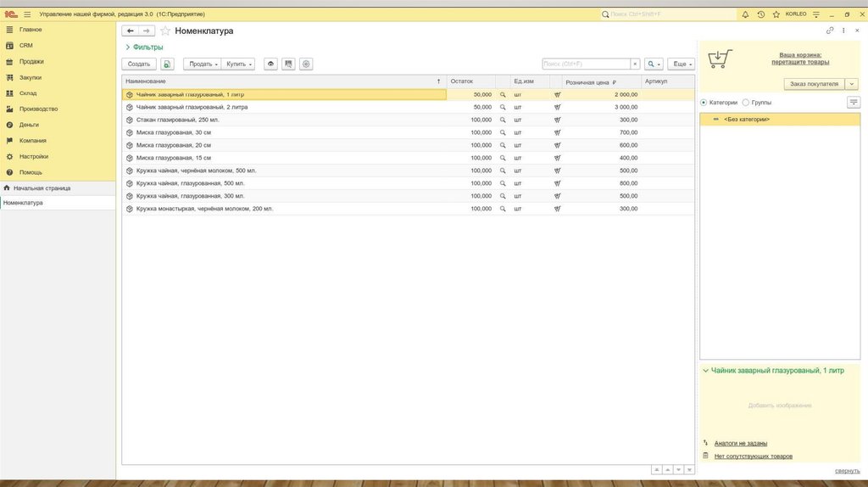Click the list search field Поиск (Ctrl+F)
Screen dimensions: 868x487
coord(587,64)
